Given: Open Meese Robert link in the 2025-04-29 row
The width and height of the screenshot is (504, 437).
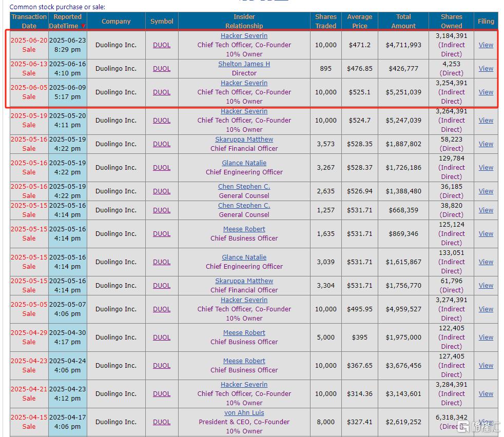Looking at the screenshot, I should [x=244, y=333].
